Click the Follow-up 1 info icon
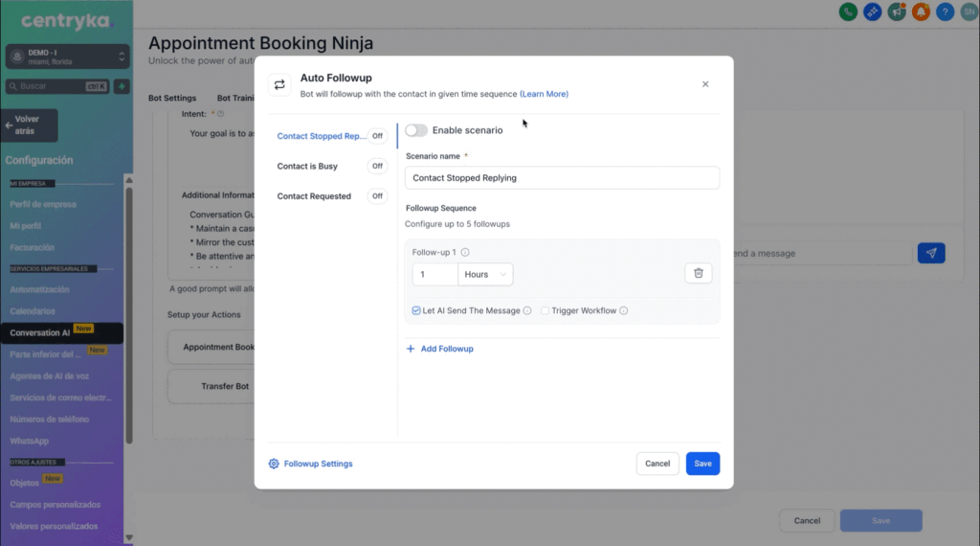 point(465,252)
